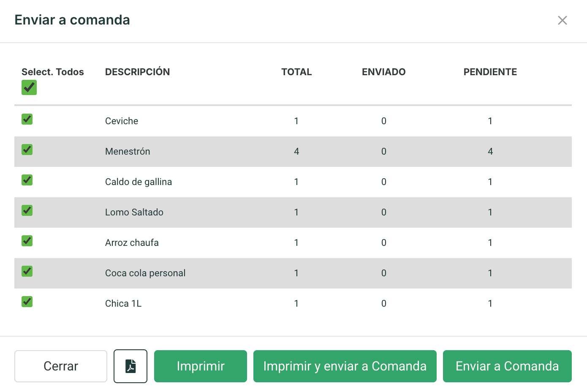Viewport: 587px width, 392px height.
Task: Click the Imprimir button
Action: click(x=200, y=366)
